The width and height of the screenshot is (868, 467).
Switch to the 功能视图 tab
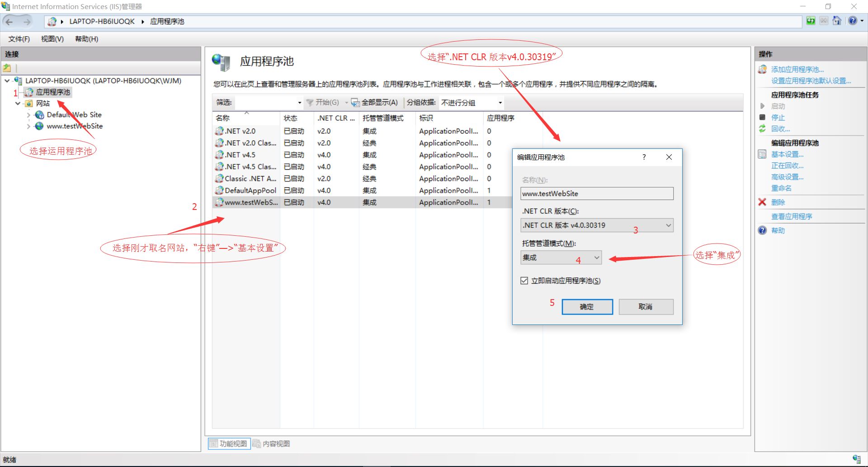[229, 443]
